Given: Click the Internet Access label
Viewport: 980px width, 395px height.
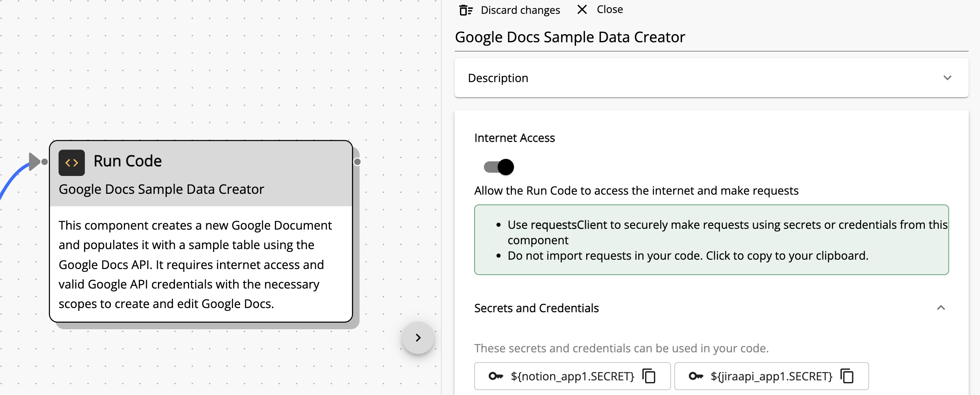Looking at the screenshot, I should click(x=514, y=138).
